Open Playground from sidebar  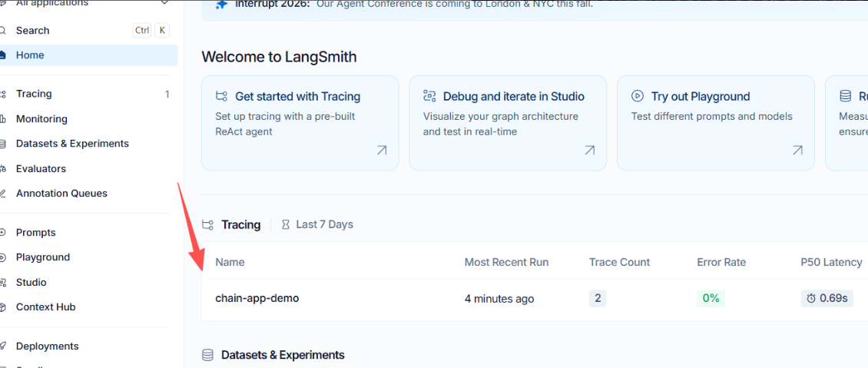point(42,257)
